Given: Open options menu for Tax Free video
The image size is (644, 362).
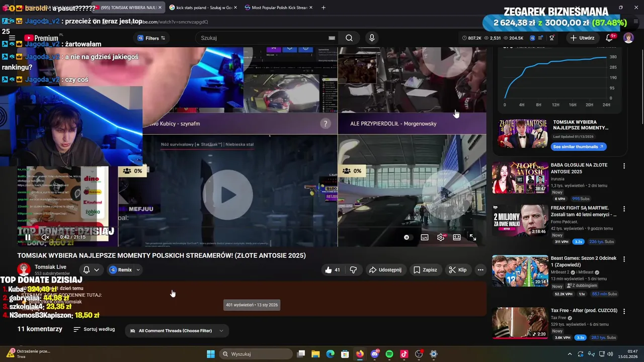Looking at the screenshot, I should pyautogui.click(x=624, y=311).
